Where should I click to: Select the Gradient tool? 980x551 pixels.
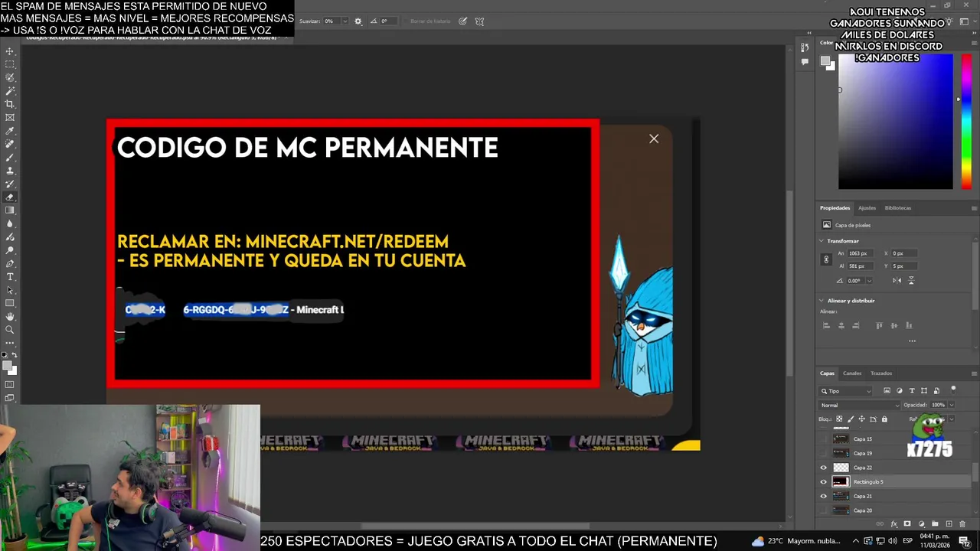point(10,210)
